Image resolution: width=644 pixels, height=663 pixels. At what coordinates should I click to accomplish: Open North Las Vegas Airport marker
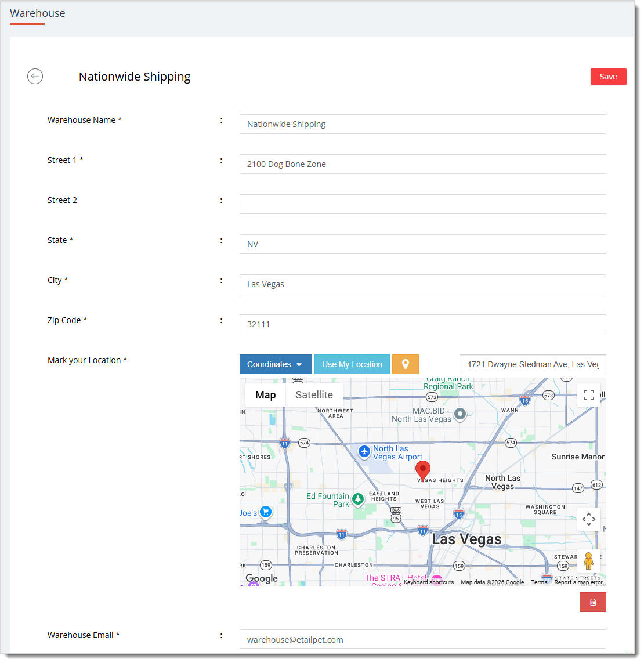click(364, 452)
